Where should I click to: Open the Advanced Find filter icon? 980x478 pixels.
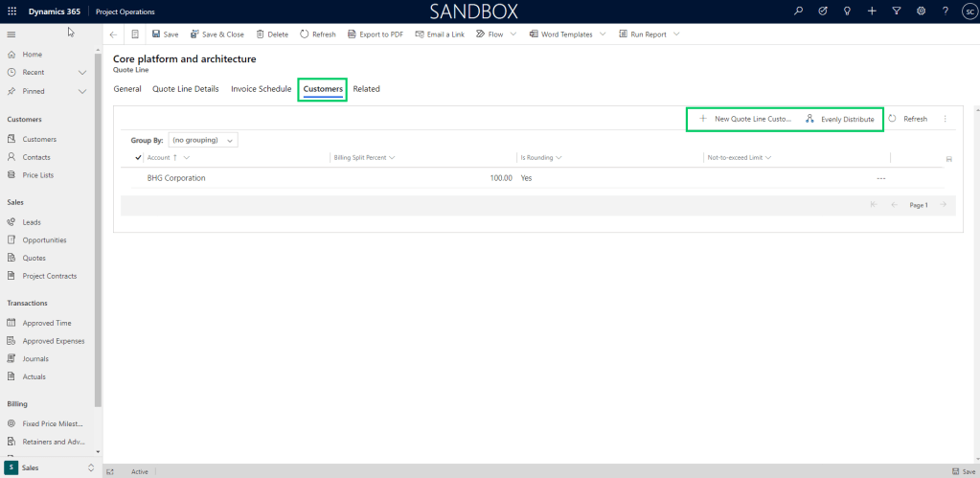(x=896, y=11)
